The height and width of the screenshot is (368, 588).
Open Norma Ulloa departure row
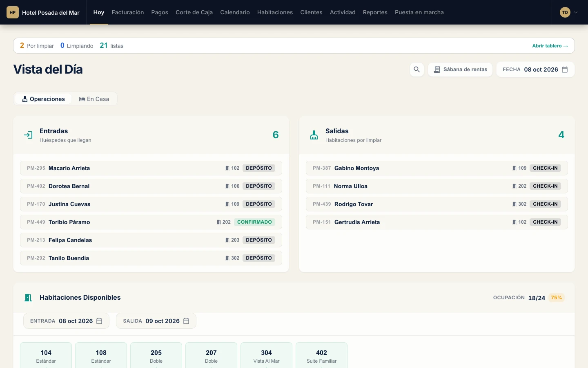point(437,186)
